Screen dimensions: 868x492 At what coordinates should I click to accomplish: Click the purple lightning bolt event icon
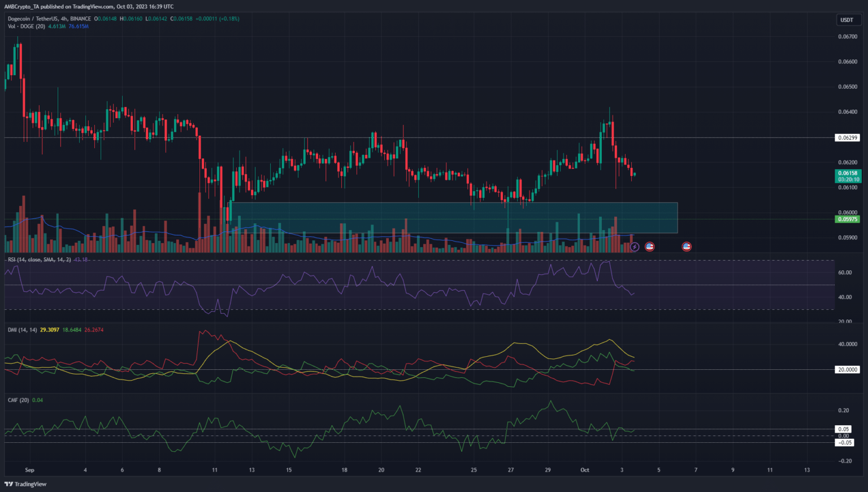click(x=635, y=247)
